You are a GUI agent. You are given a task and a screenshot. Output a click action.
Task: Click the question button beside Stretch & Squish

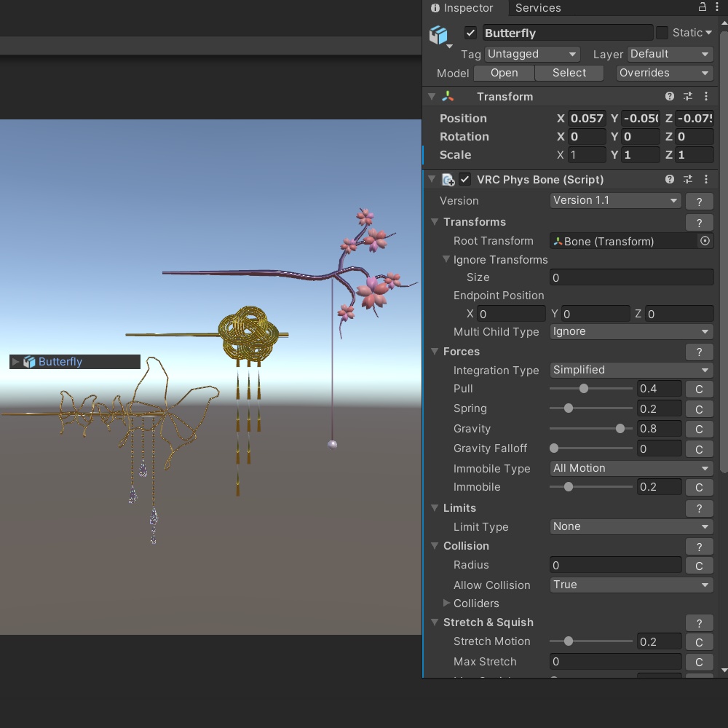(699, 623)
